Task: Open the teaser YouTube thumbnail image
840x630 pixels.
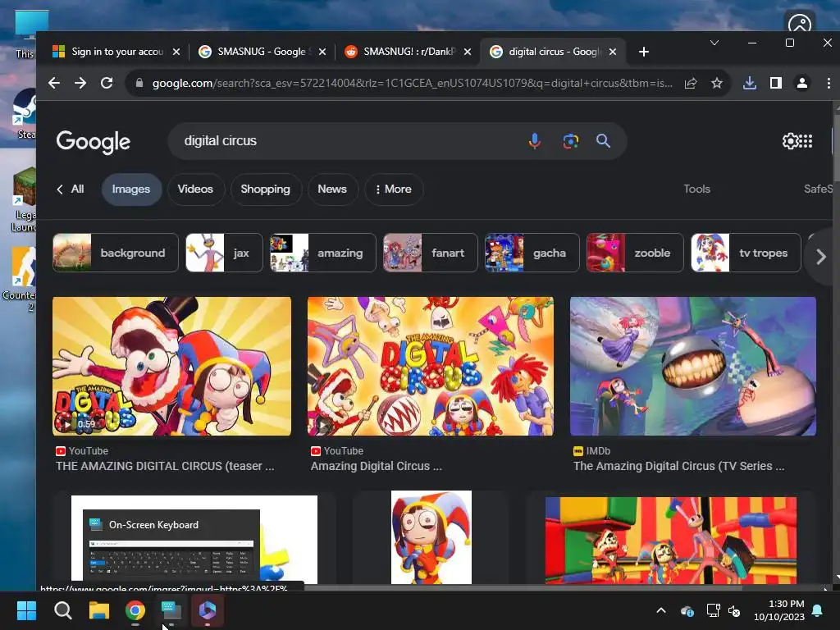Action: tap(172, 367)
